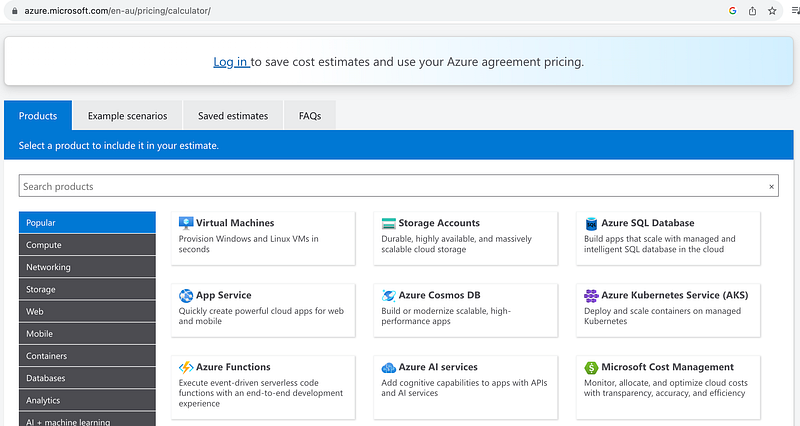800x426 pixels.
Task: Select the Databases category
Action: pyautogui.click(x=87, y=378)
